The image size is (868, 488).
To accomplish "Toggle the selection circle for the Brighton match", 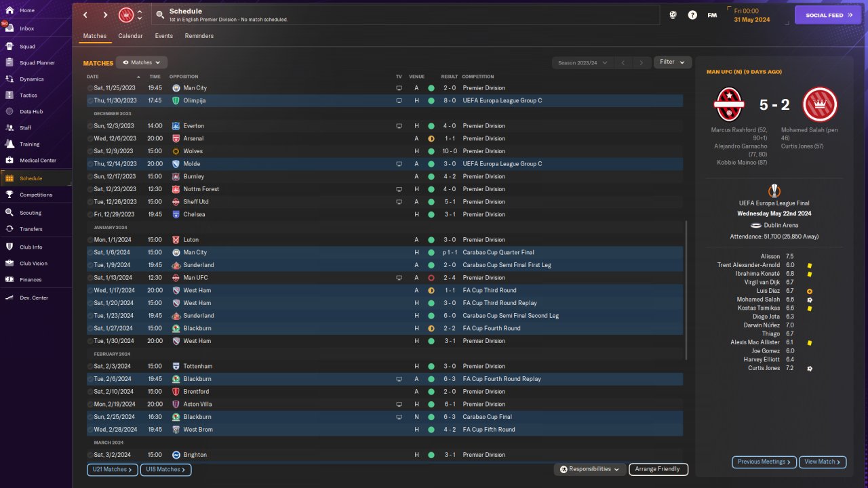I will [x=90, y=455].
